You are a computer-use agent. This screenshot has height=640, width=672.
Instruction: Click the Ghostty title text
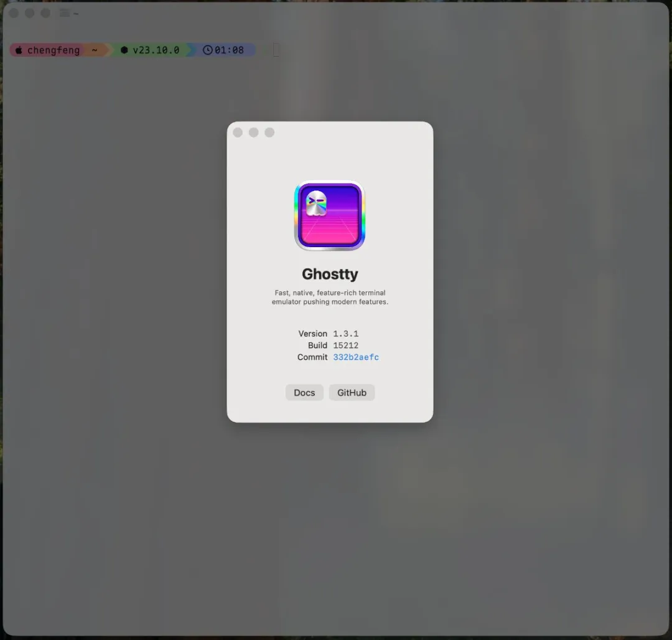coord(330,274)
